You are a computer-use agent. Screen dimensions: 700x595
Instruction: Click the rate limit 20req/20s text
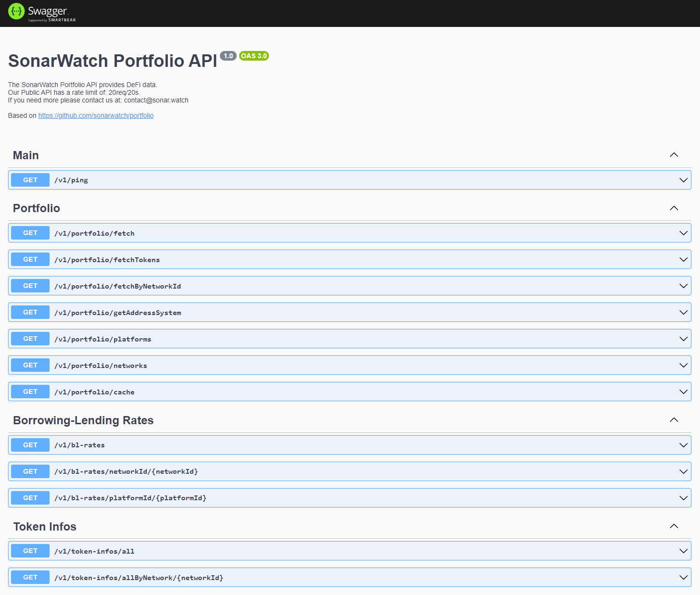tap(124, 92)
